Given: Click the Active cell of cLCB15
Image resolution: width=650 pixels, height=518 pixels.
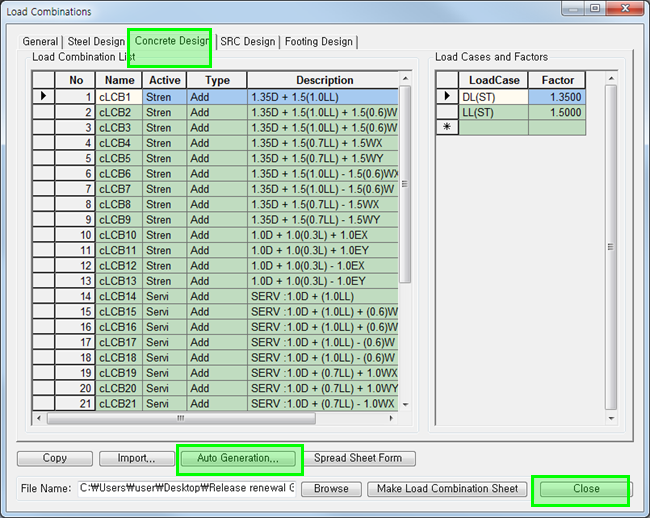Looking at the screenshot, I should [165, 312].
